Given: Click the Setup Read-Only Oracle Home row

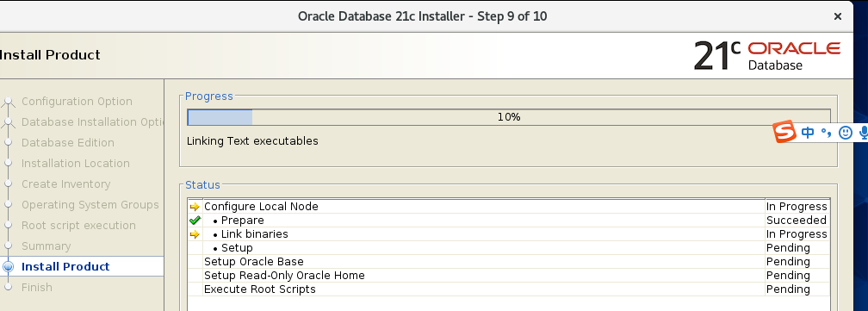Looking at the screenshot, I should 509,276.
